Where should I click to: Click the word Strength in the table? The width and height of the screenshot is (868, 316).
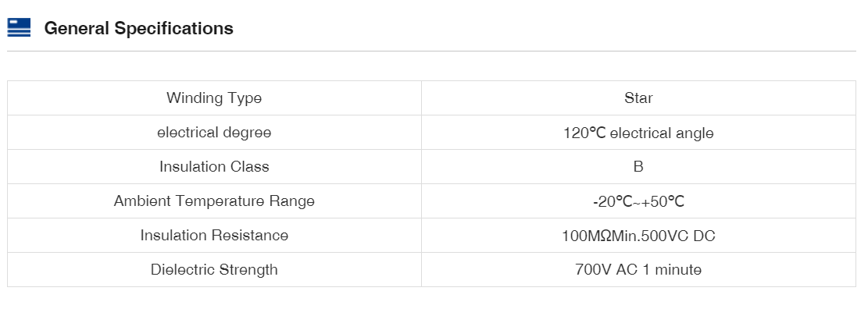pos(248,270)
